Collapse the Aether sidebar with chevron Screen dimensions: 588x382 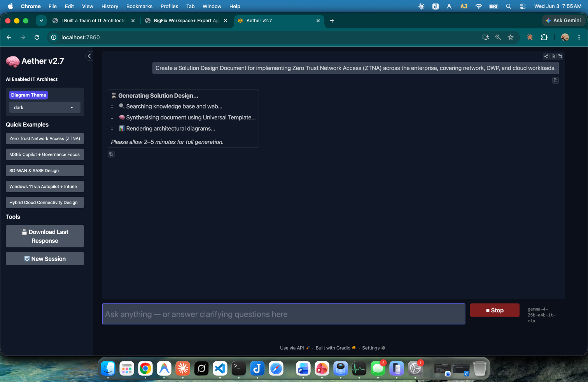[x=89, y=56]
